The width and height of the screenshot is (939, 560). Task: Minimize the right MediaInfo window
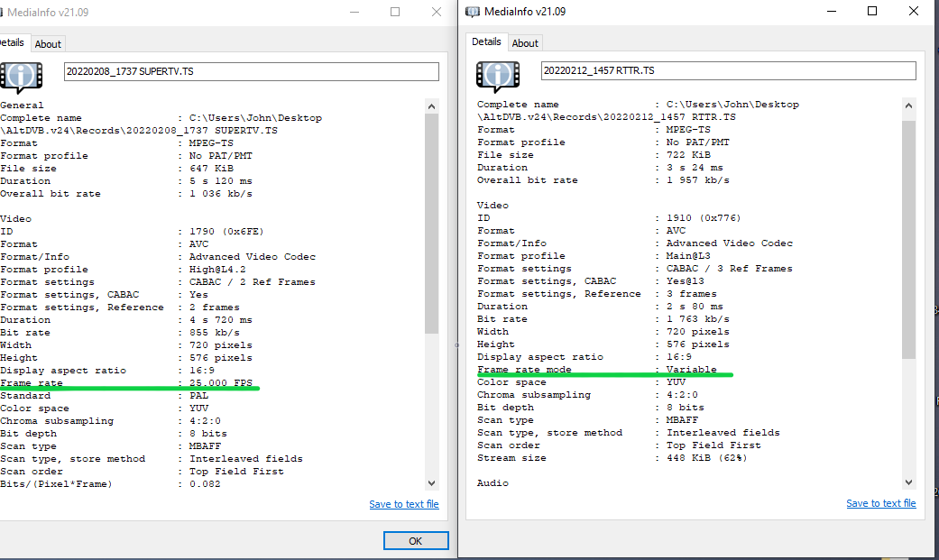831,12
